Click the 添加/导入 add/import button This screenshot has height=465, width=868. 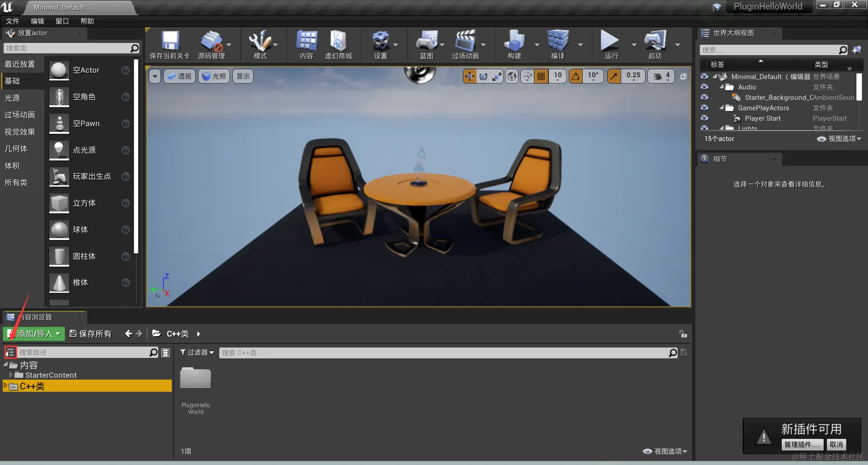[x=34, y=334]
